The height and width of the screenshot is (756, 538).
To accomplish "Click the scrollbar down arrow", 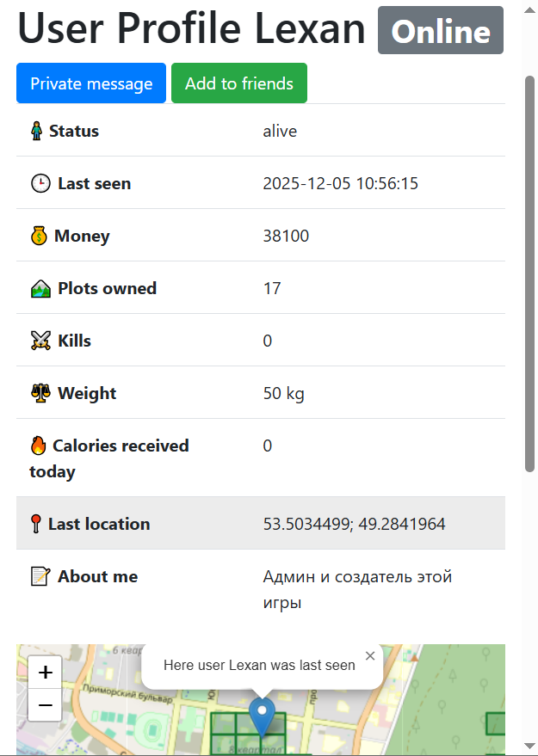I will (x=529, y=746).
